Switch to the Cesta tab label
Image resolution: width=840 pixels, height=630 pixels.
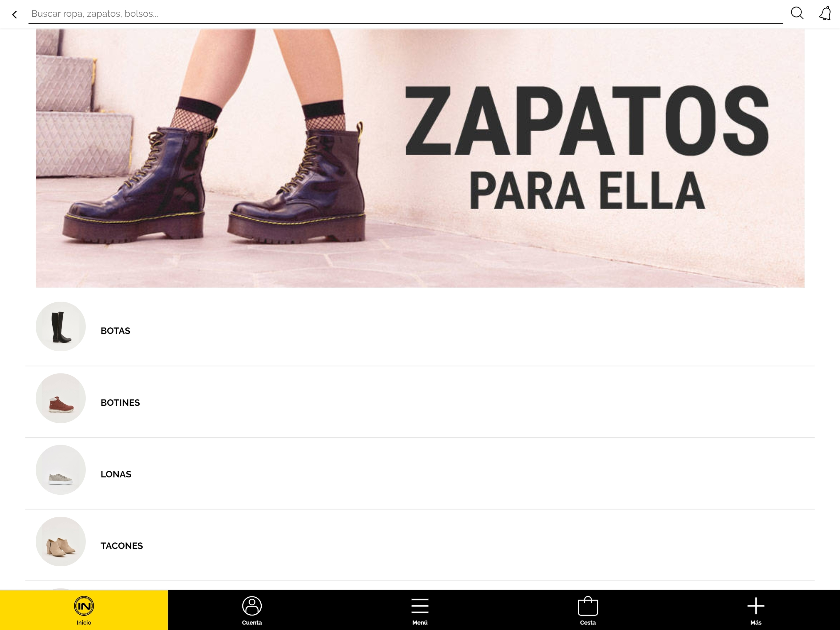[x=588, y=622]
